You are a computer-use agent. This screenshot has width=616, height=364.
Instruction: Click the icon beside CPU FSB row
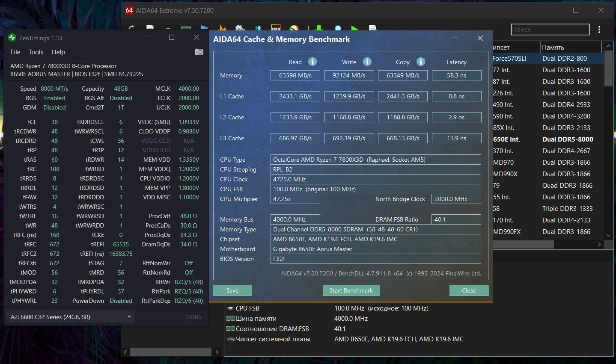point(230,308)
